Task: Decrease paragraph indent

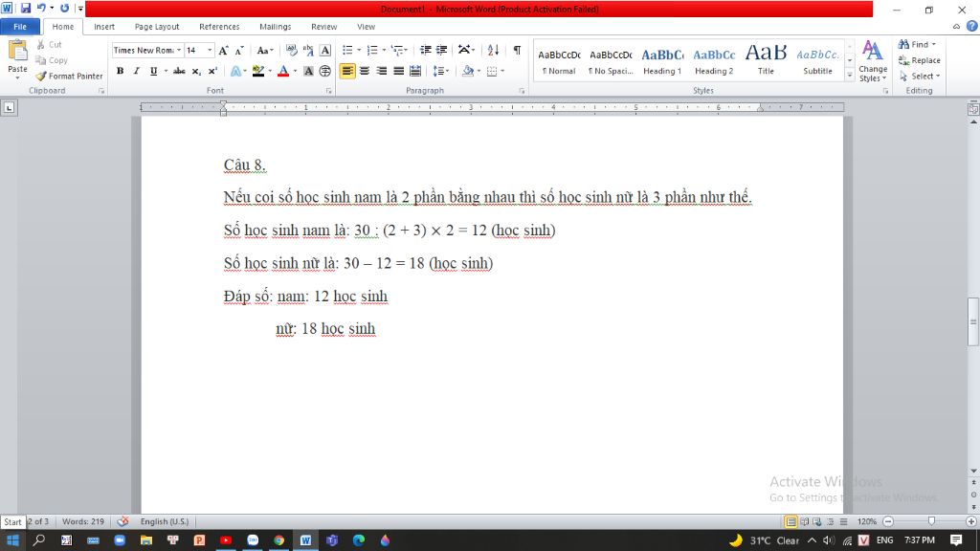Action: pos(426,50)
